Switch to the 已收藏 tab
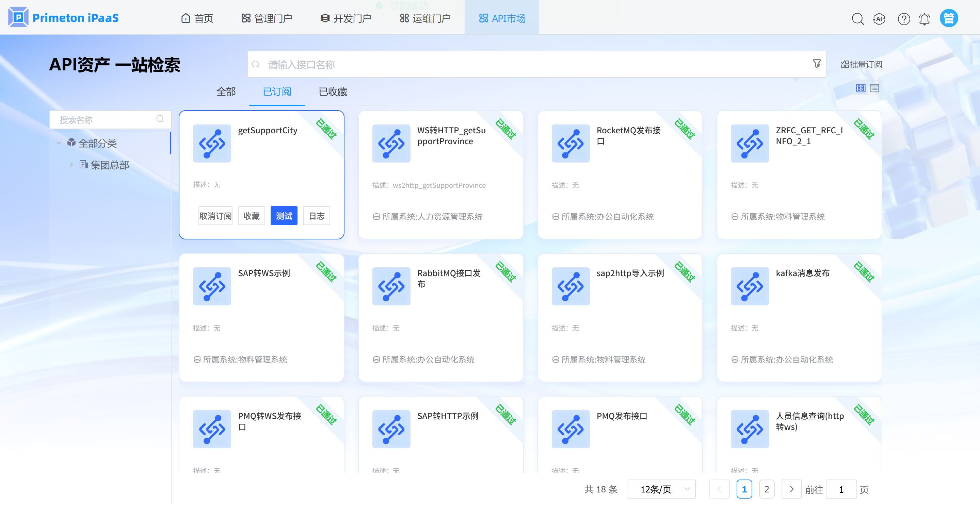 333,91
